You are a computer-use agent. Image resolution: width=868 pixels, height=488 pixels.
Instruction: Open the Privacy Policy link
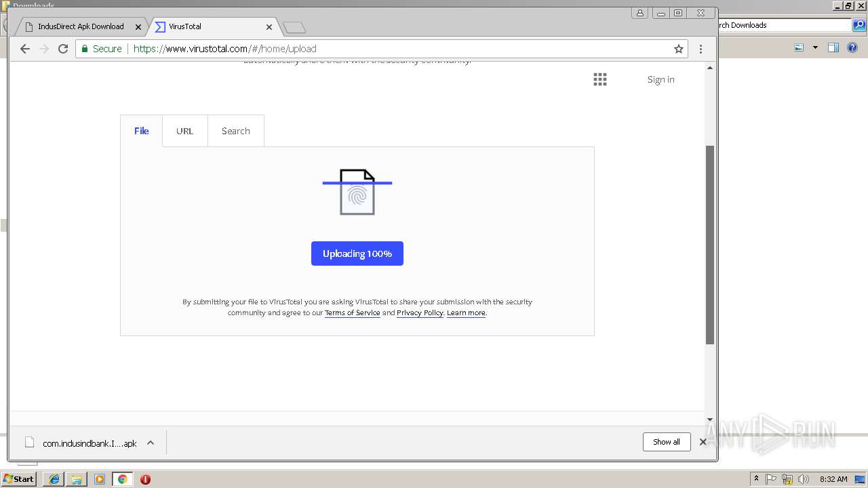(x=420, y=312)
